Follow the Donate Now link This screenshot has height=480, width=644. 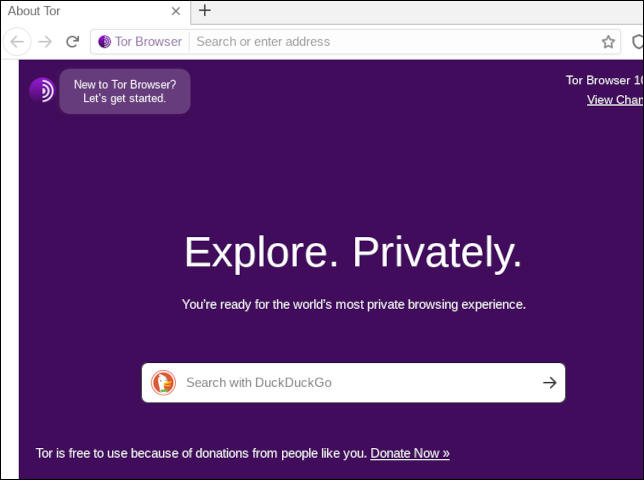(410, 453)
